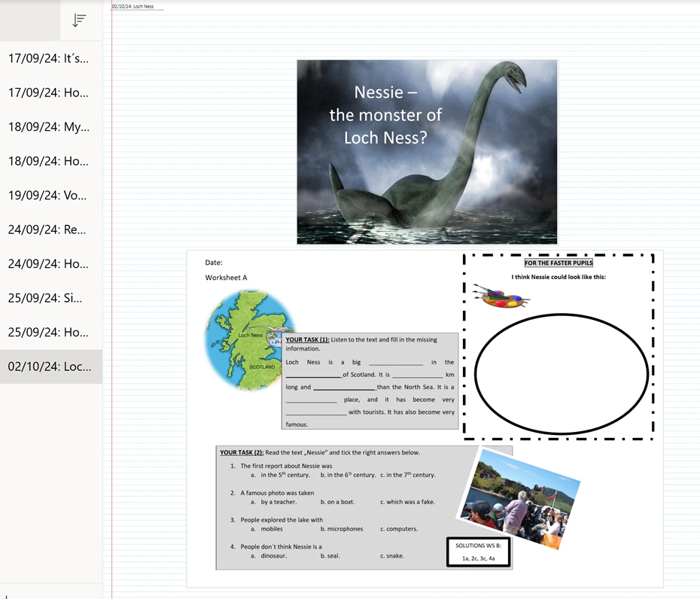This screenshot has height=599, width=700.
Task: Switch to the "24/09/24: Ho..." page
Action: tap(49, 264)
